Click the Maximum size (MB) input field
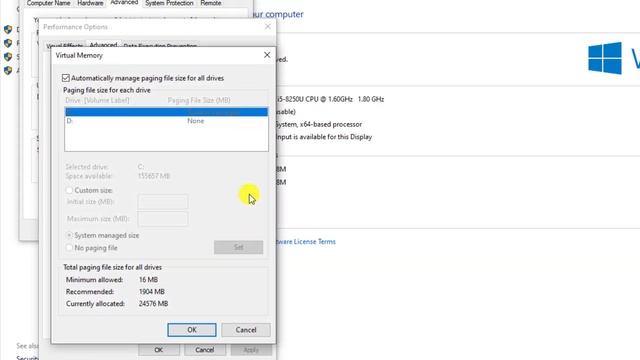 click(163, 219)
